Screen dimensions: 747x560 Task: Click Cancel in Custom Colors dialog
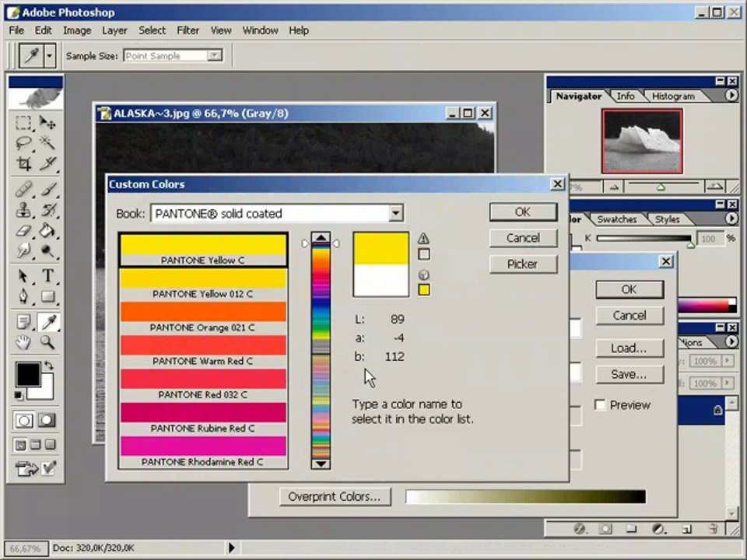pos(523,238)
